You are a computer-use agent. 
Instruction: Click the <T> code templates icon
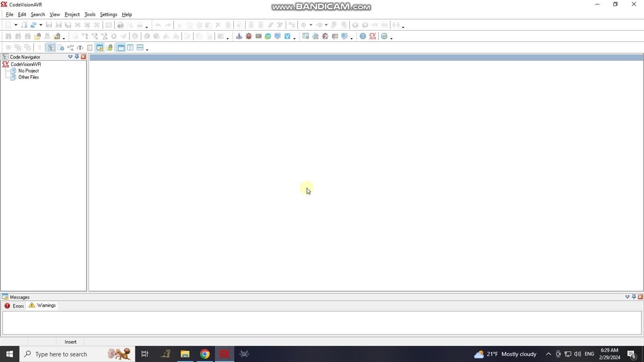pos(80,48)
